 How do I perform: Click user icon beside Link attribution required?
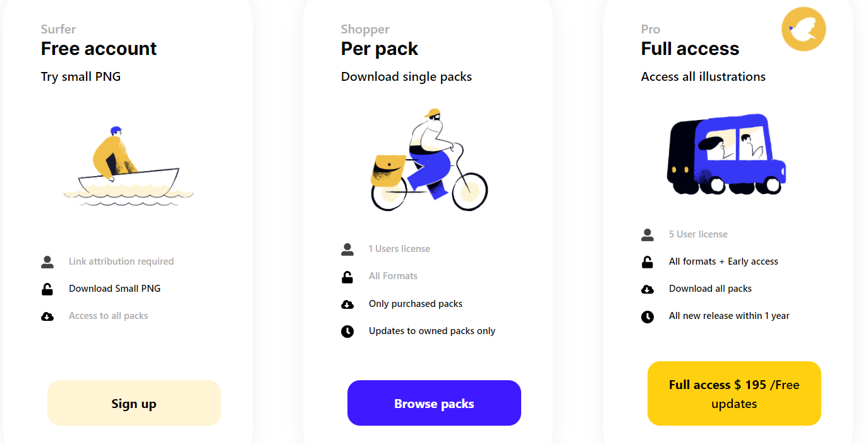47,261
